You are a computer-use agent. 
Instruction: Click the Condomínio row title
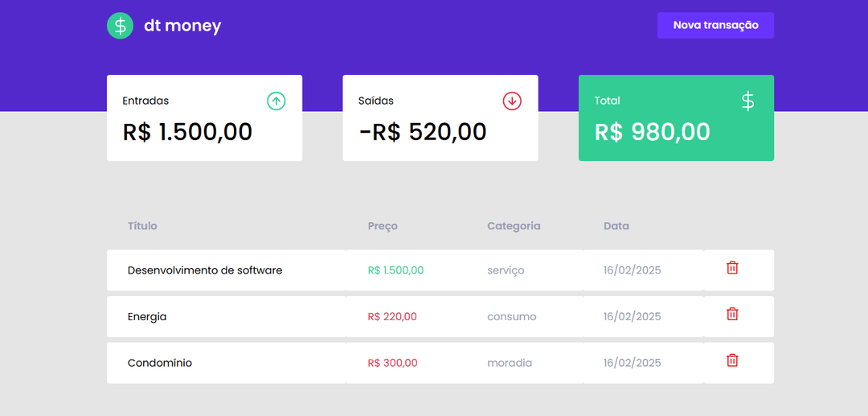(x=160, y=364)
